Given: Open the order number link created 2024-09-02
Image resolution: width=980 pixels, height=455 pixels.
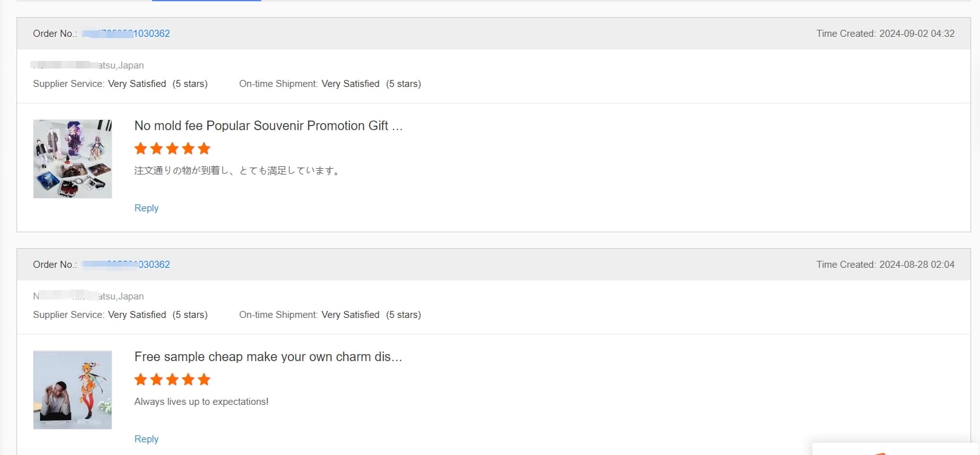Looking at the screenshot, I should coord(126,34).
